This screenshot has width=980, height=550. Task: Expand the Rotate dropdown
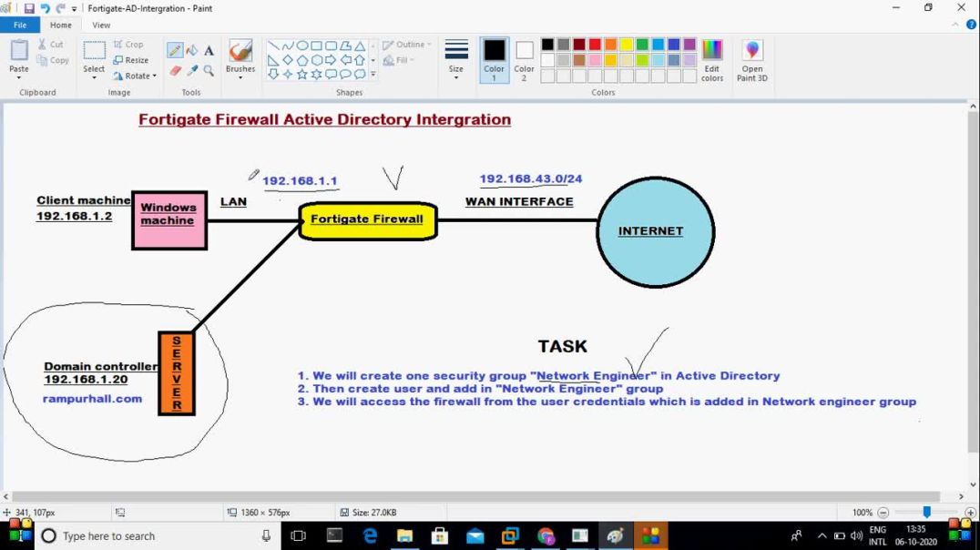[x=154, y=76]
